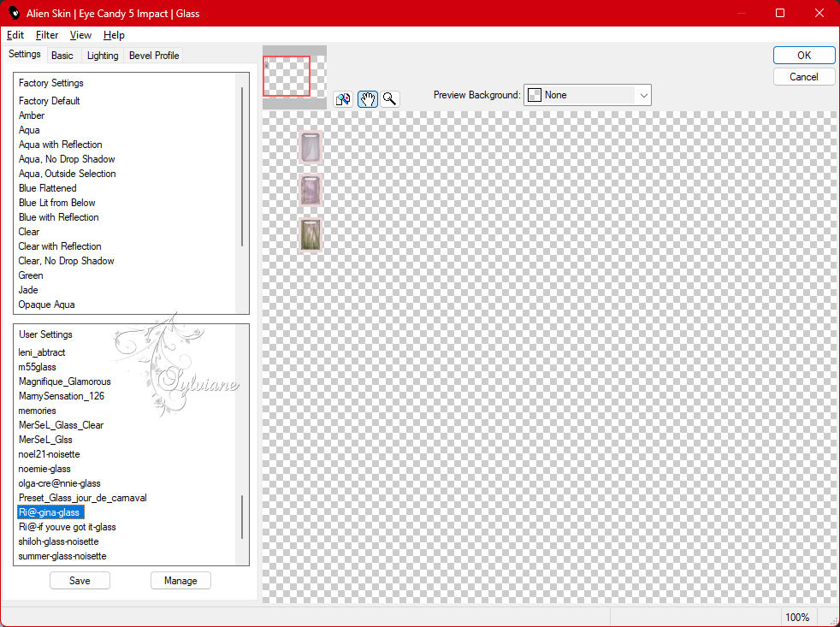This screenshot has width=840, height=627.
Task: Open the Manage settings button
Action: [180, 580]
